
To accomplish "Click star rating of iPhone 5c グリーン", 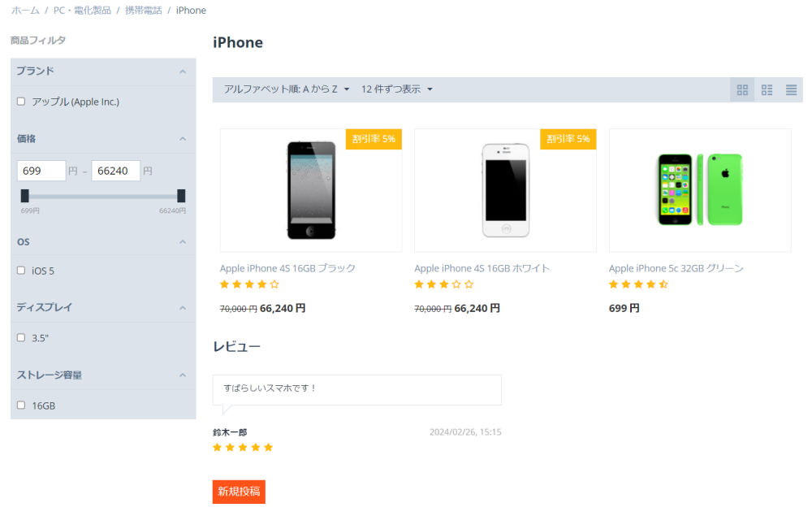I will coord(638,284).
